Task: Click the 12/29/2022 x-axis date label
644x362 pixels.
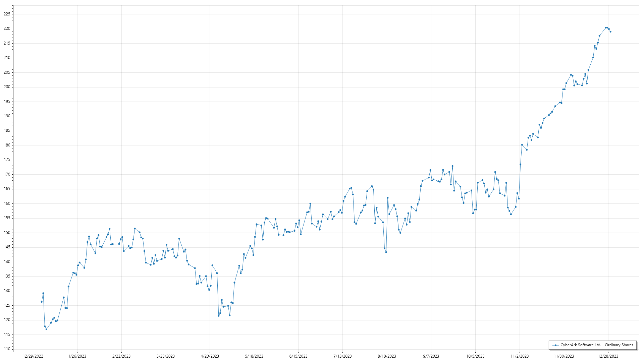Action: point(33,356)
